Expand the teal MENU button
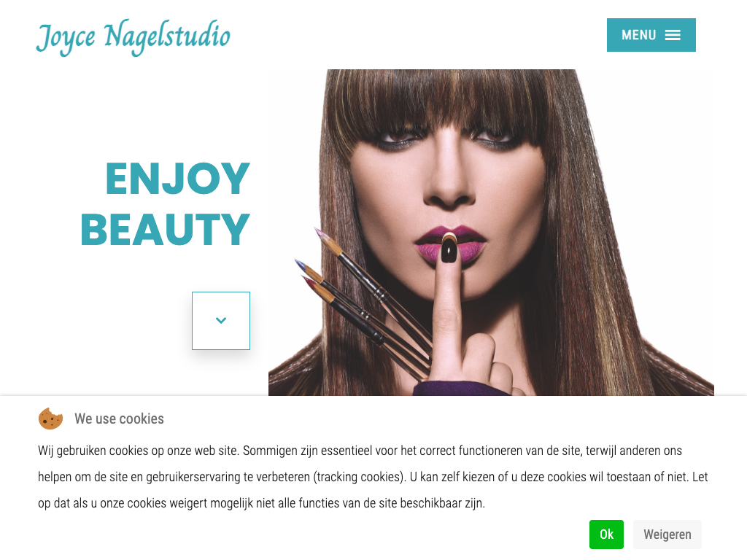Screen dimensions: 747x560 [651, 35]
